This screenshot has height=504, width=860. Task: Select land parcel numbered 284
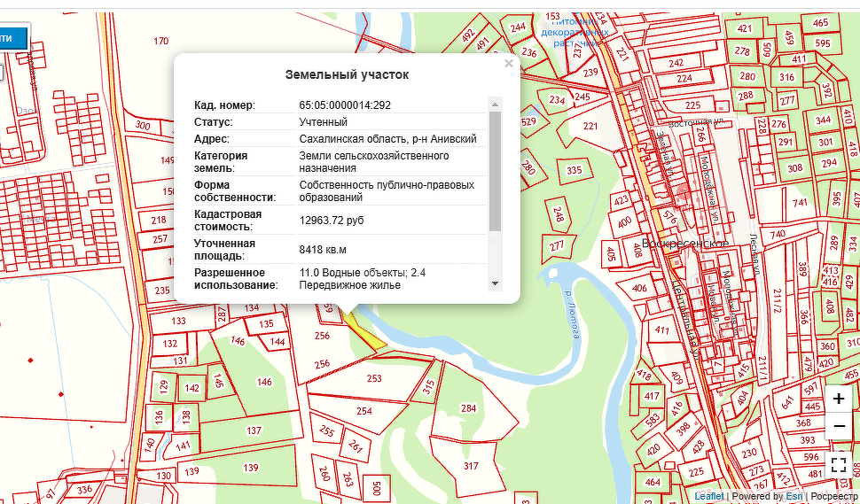[x=468, y=407]
